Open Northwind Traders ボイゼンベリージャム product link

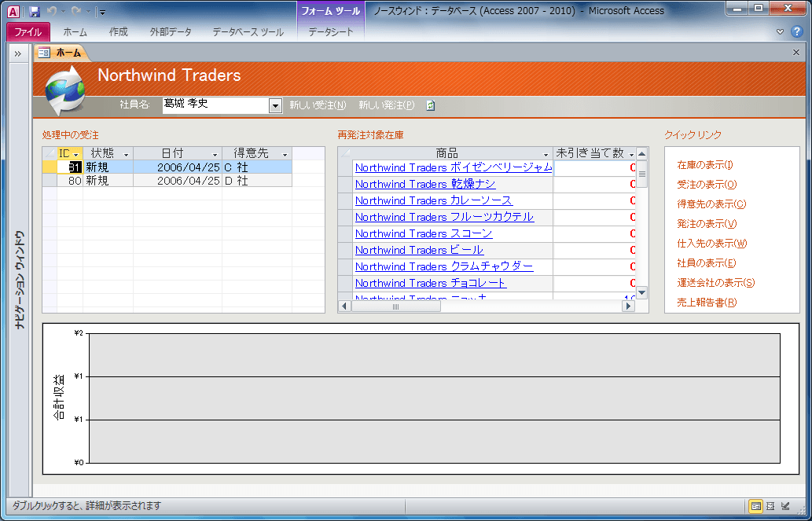point(454,168)
